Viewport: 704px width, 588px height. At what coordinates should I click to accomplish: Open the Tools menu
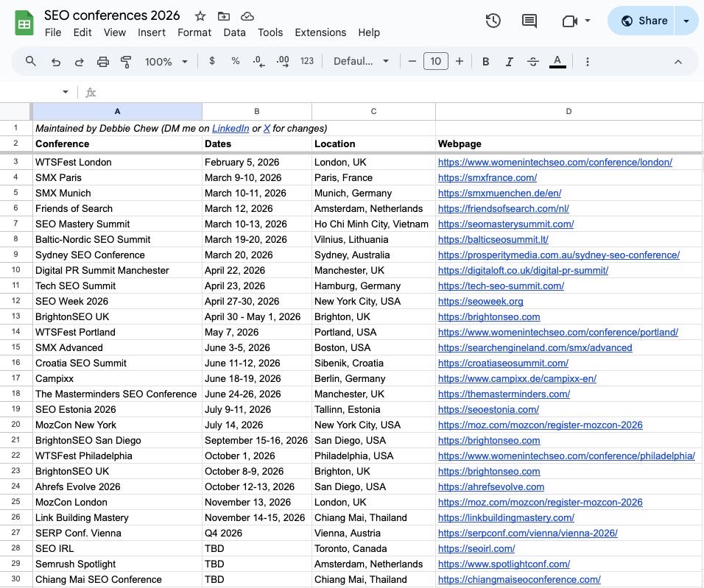(x=270, y=32)
